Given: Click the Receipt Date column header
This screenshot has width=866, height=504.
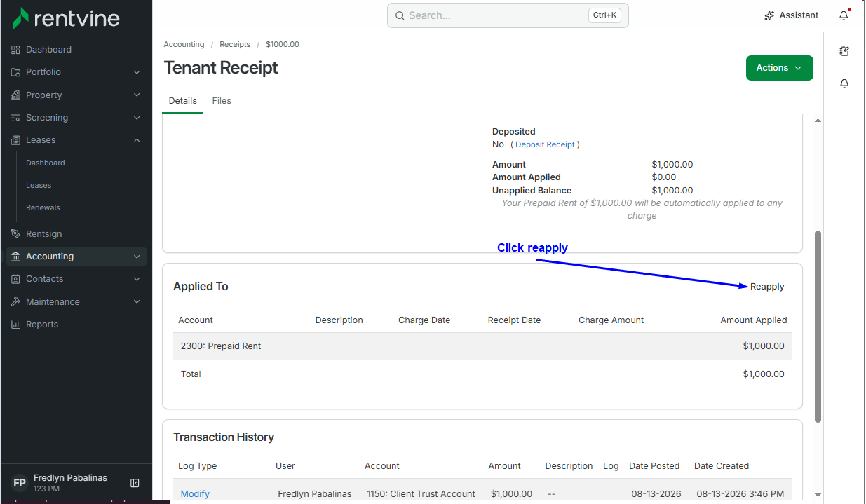Looking at the screenshot, I should coord(514,320).
